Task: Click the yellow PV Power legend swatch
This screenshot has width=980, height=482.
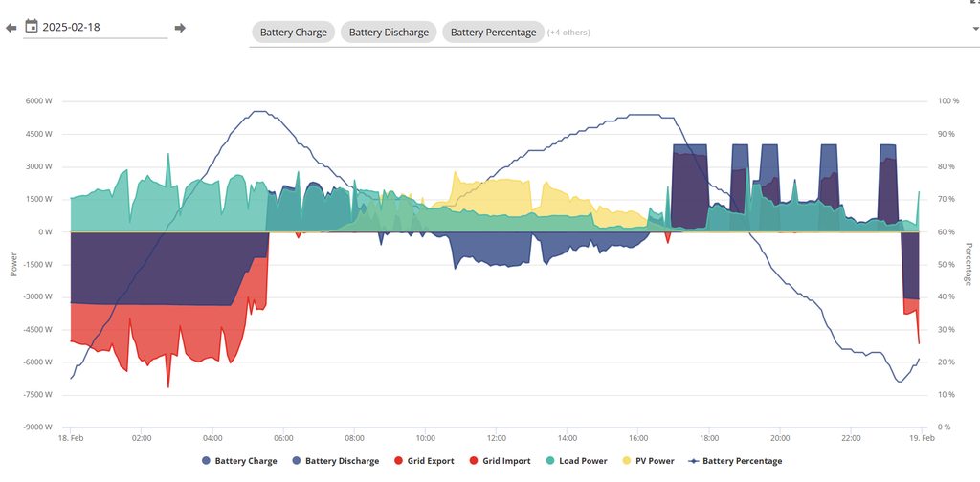Action: [629, 461]
